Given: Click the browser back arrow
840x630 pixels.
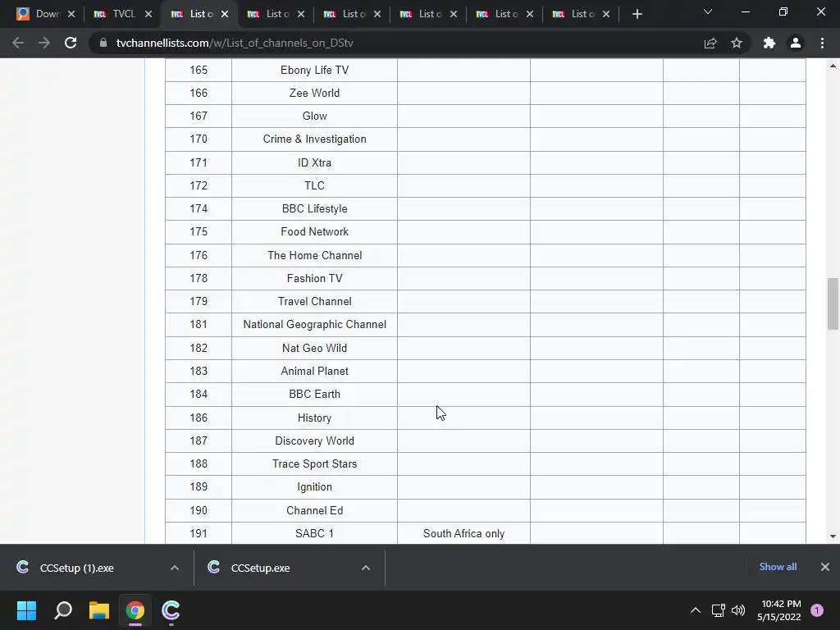Looking at the screenshot, I should click(x=18, y=43).
